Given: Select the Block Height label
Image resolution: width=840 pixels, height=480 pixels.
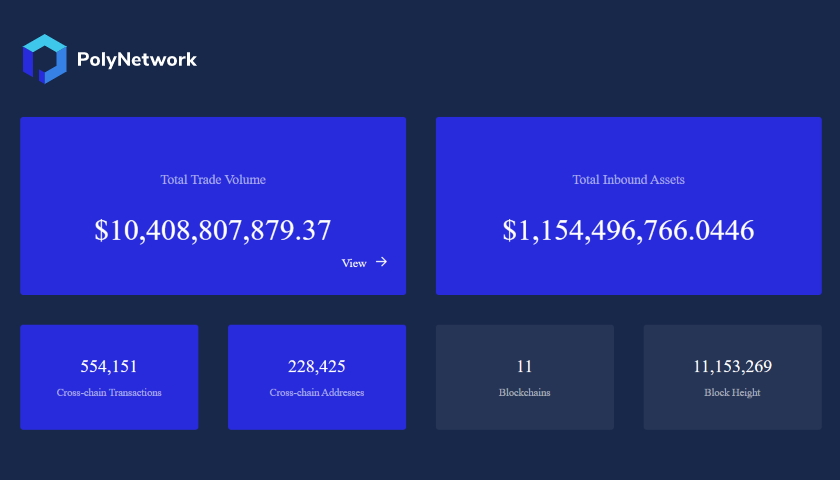Looking at the screenshot, I should pos(732,393).
